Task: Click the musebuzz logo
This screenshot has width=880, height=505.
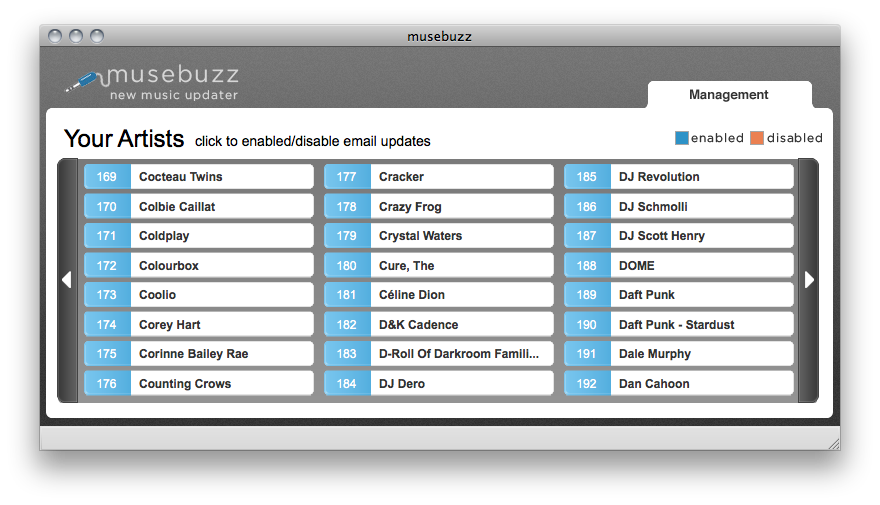Action: point(152,82)
